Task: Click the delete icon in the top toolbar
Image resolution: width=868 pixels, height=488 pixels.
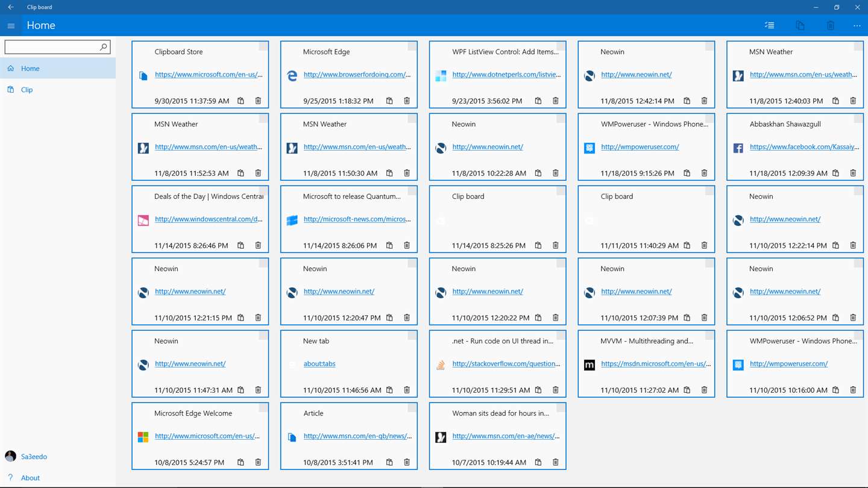Action: 831,25
